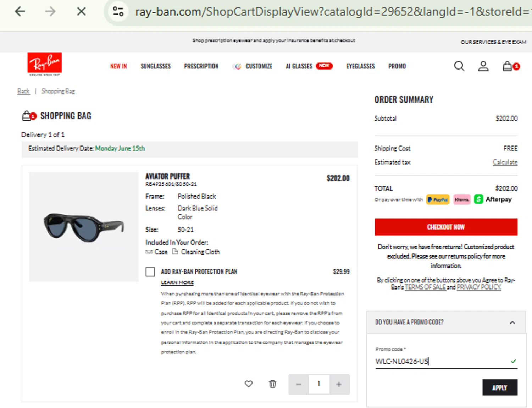Enable the Ray-Ban Protection Plan checkbox

tap(150, 272)
